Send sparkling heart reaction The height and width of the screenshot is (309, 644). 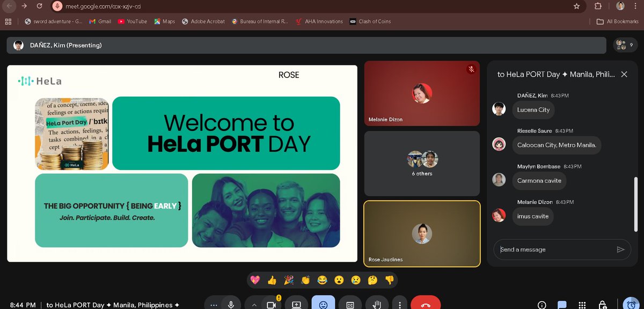(255, 279)
